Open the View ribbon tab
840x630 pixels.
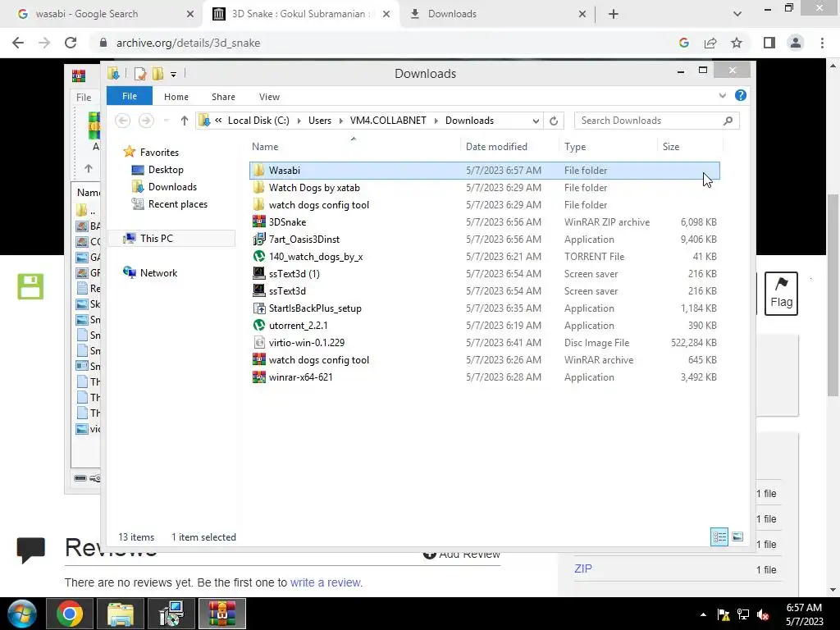point(269,97)
